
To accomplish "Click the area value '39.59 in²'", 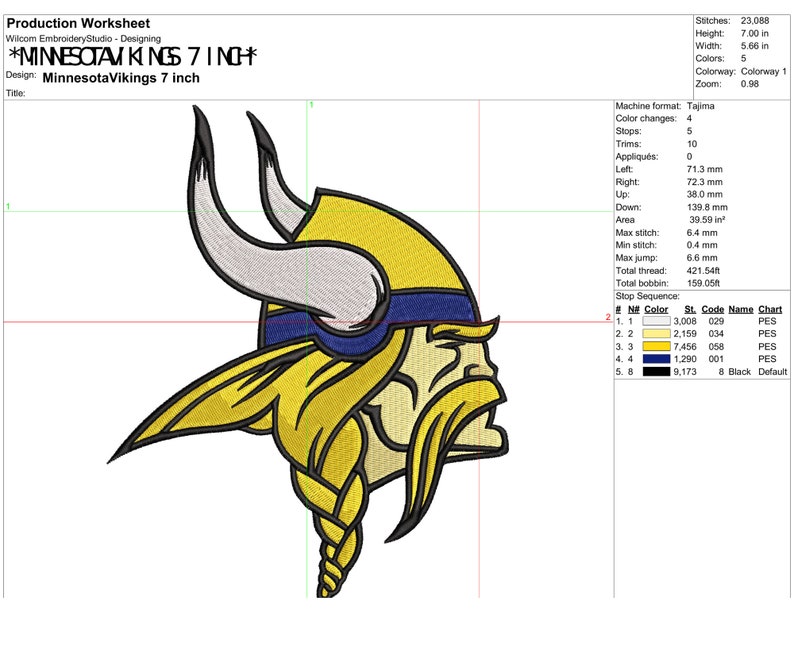I will [x=707, y=220].
